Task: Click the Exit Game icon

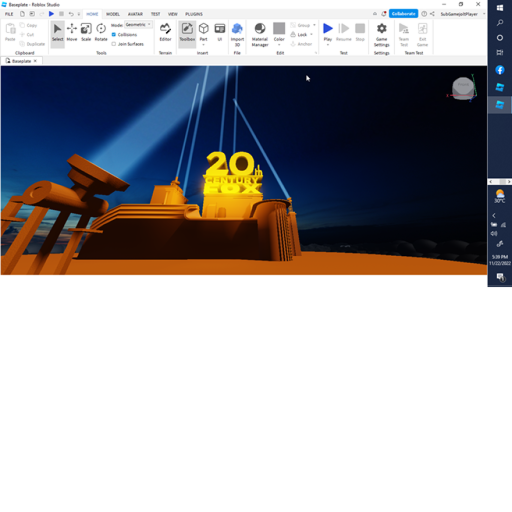Action: point(422,35)
